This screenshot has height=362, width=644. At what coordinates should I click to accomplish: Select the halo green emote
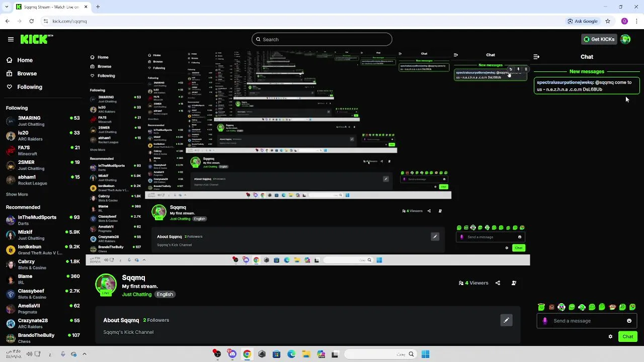coord(541,307)
